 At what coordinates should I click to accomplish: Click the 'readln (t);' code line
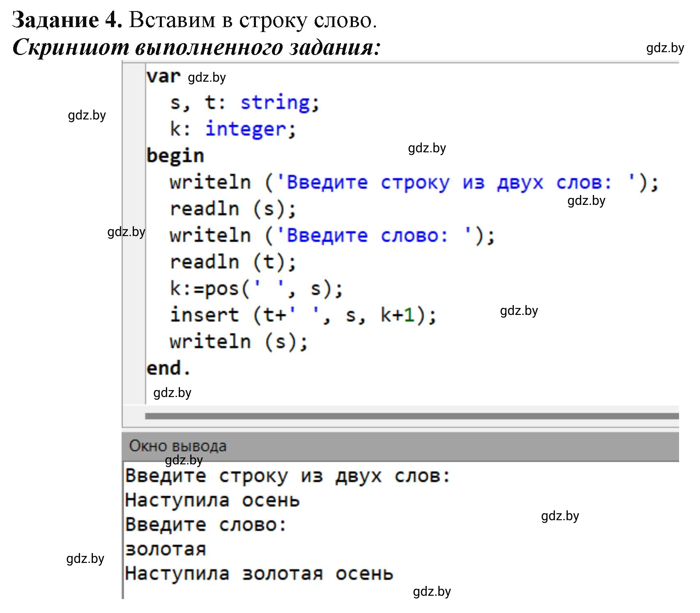click(x=233, y=262)
